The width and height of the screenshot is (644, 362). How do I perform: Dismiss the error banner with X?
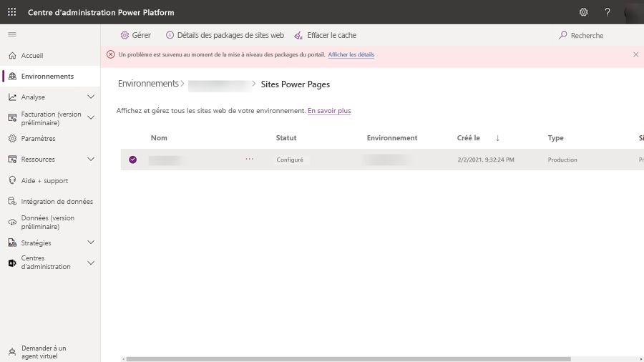(x=636, y=54)
